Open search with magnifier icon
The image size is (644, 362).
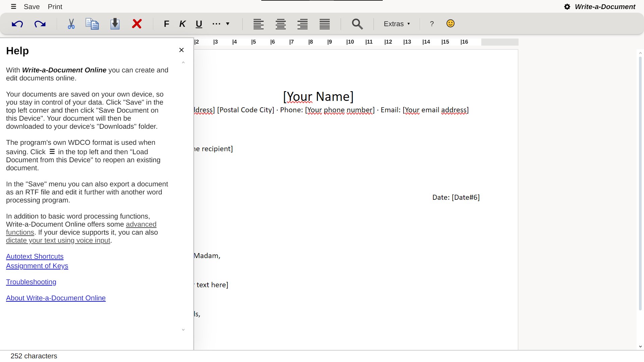pos(357,24)
